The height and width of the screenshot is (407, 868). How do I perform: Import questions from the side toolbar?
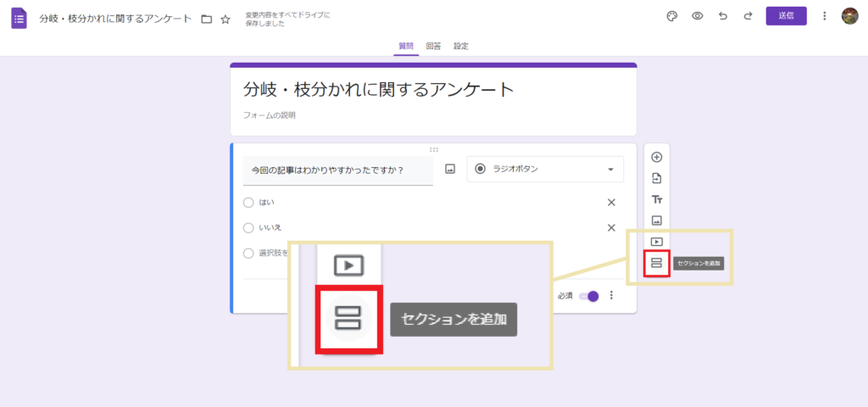[x=657, y=178]
